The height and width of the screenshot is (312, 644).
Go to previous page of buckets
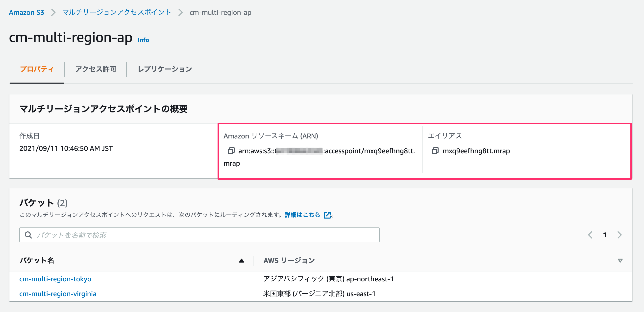(x=590, y=235)
